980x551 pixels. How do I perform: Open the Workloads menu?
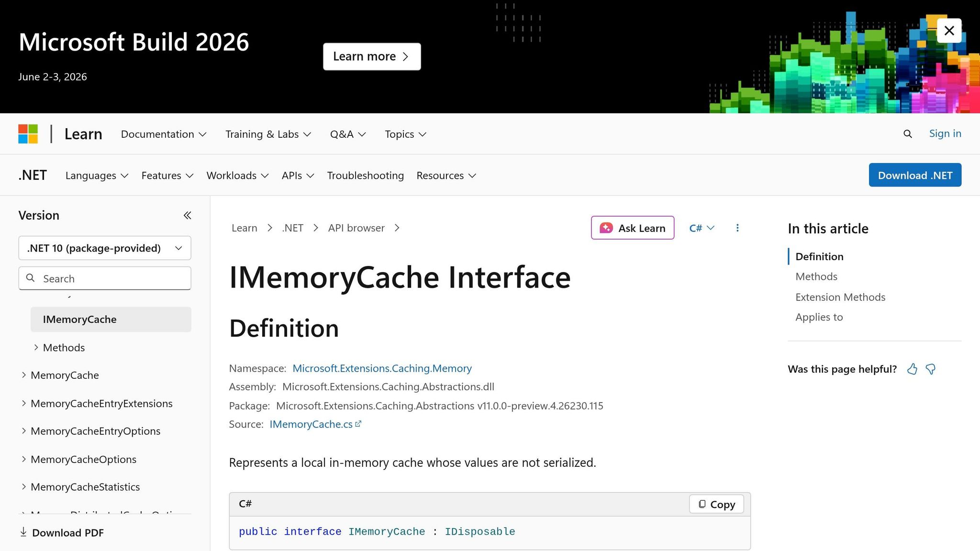237,176
